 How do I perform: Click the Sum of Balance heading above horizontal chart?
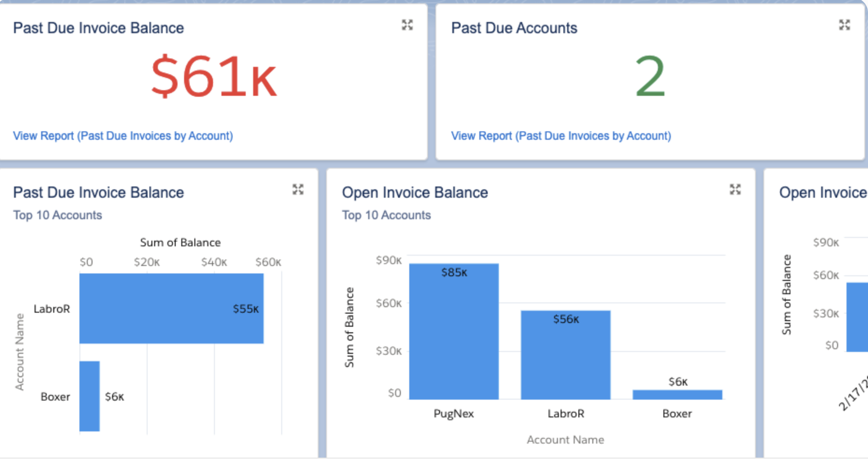point(180,243)
